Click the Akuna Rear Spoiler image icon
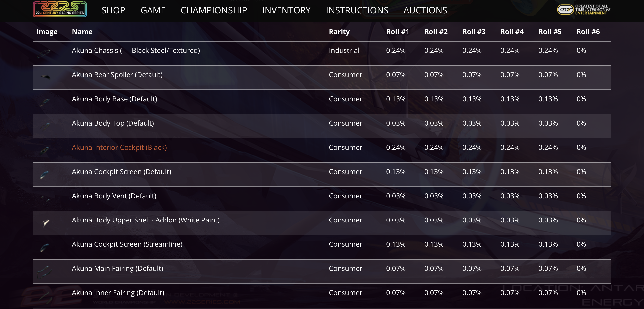 [x=45, y=77]
